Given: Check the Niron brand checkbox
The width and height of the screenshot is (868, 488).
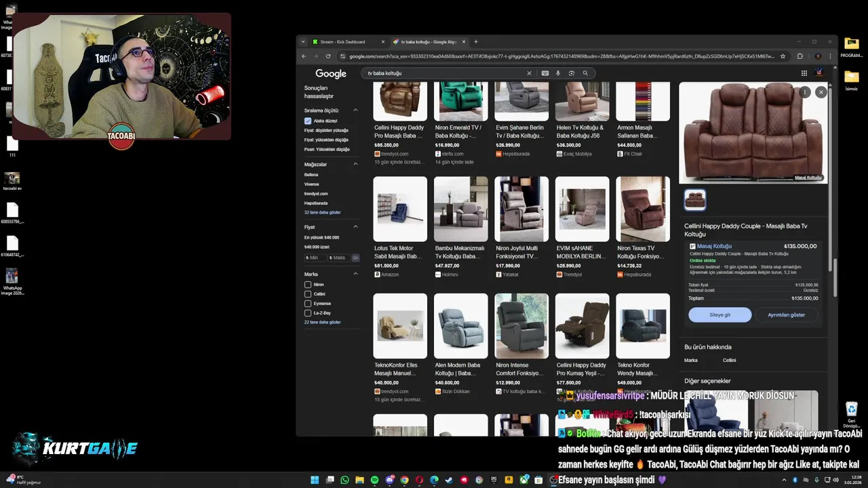Looking at the screenshot, I should (308, 285).
